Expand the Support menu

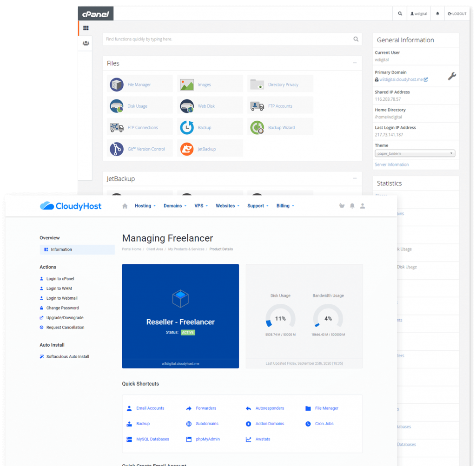258,206
